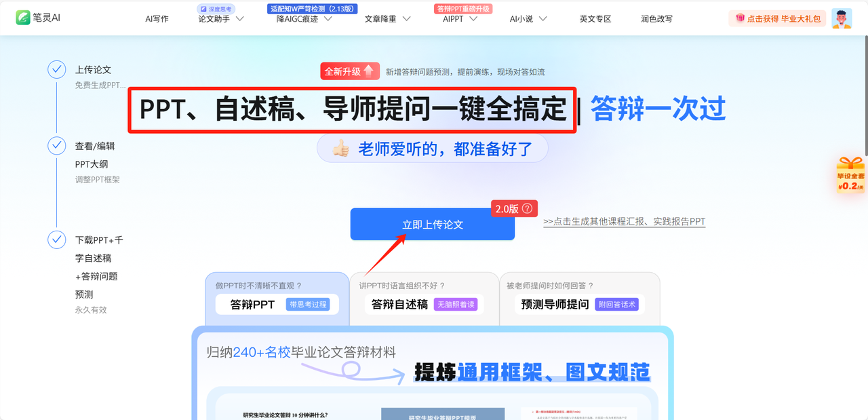Viewport: 868px width, 420px height.
Task: Open link 点击生成其他课程汇报、实践报告PPT
Action: pyautogui.click(x=625, y=222)
